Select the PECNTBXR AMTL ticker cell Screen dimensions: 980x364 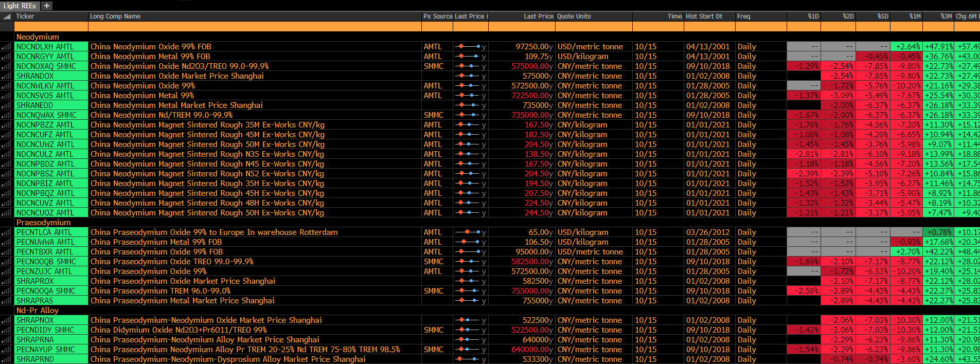pyautogui.click(x=51, y=252)
